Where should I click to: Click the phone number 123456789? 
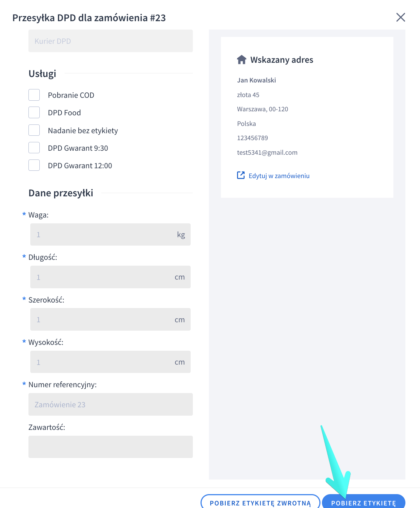coord(252,138)
